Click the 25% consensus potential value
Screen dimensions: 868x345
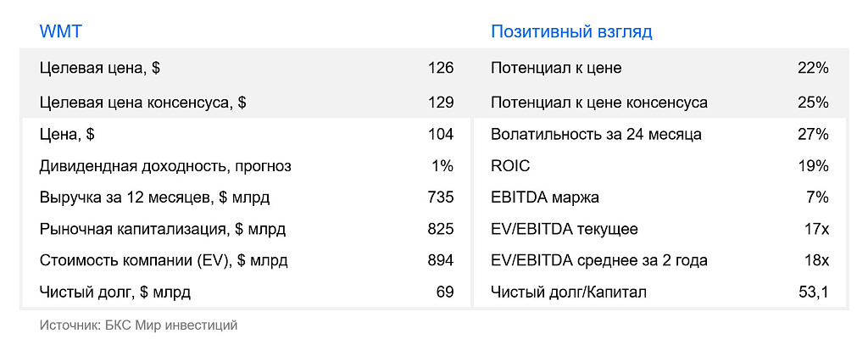(x=813, y=103)
